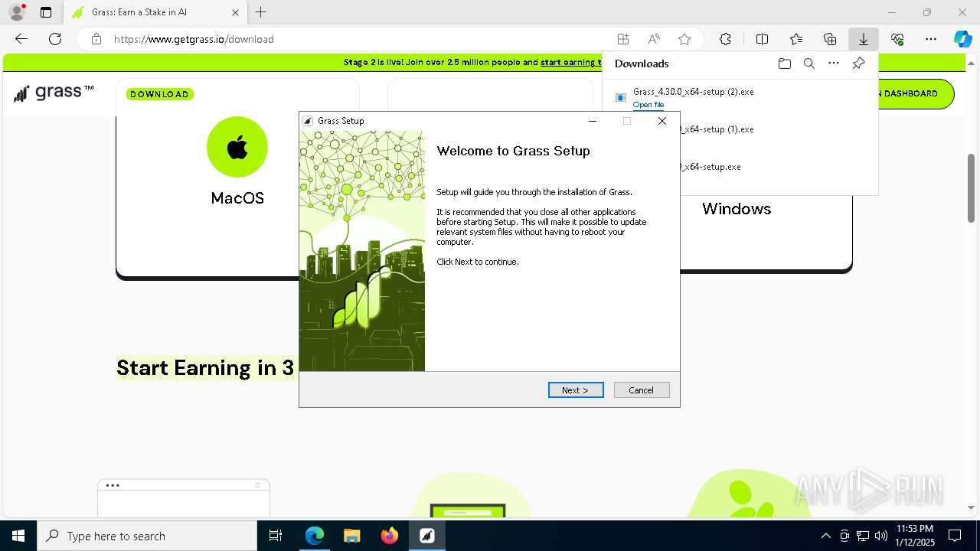This screenshot has width=980, height=551.
Task: Open the network tray icon
Action: [x=862, y=536]
